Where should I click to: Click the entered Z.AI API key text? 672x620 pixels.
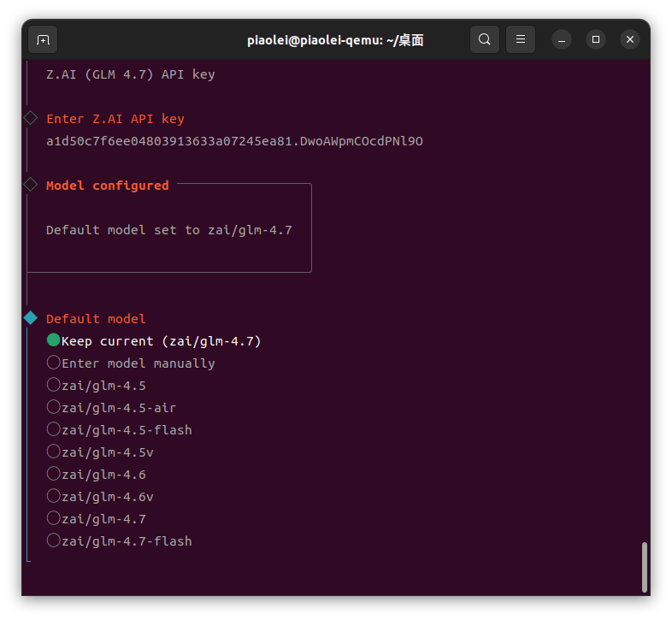234,141
